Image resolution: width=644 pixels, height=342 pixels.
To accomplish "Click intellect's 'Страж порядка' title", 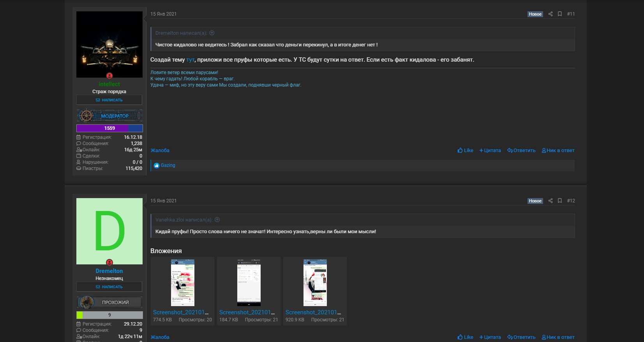I will pyautogui.click(x=109, y=92).
